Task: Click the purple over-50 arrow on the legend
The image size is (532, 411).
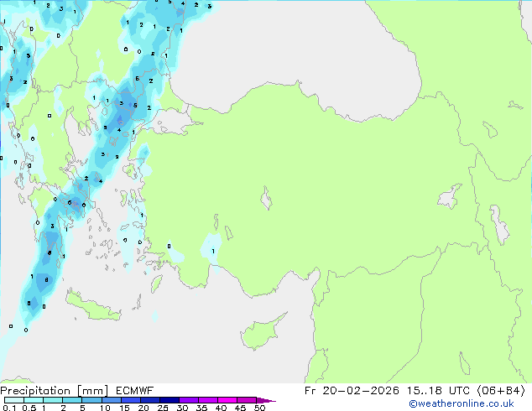Action: (266, 400)
